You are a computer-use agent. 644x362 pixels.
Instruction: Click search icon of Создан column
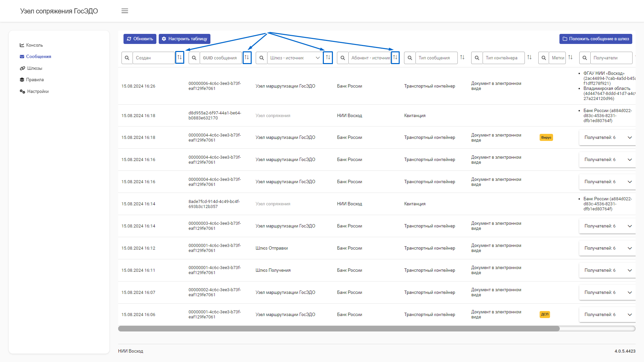127,58
